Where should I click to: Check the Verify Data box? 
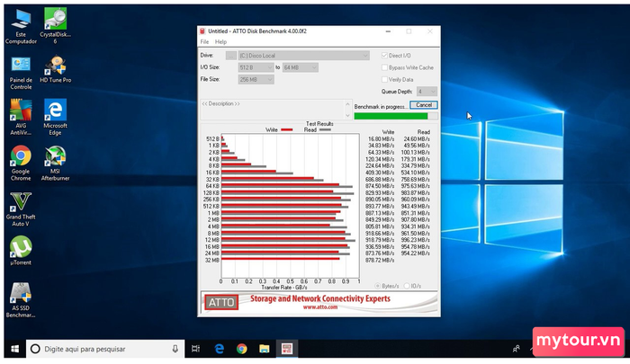384,79
